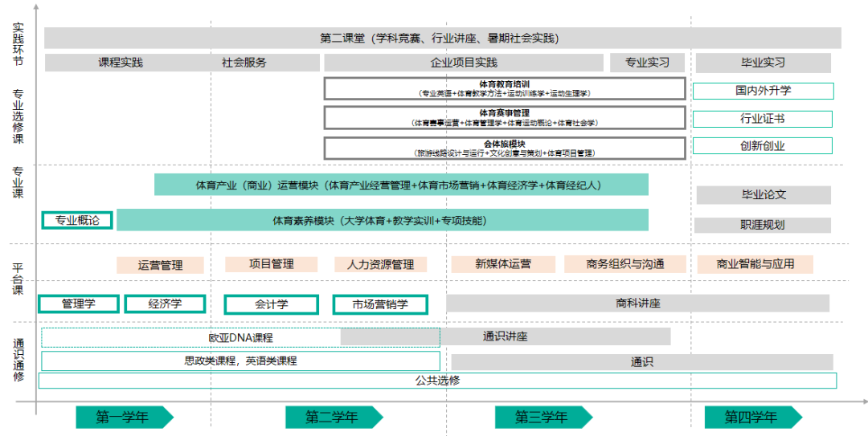Click the 第一学年 arrow marker
This screenshot has height=436, width=868.
(x=124, y=417)
